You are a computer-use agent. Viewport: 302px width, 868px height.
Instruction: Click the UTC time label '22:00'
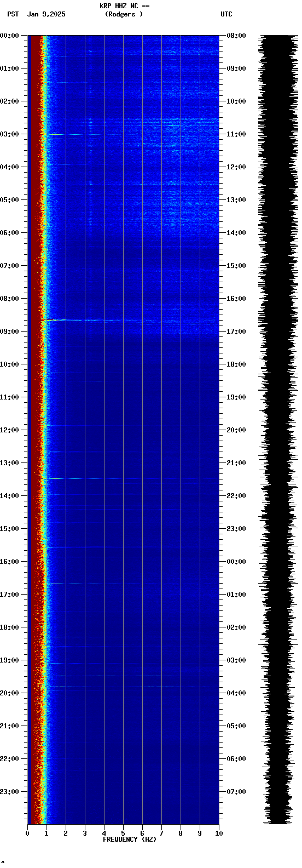click(x=236, y=496)
